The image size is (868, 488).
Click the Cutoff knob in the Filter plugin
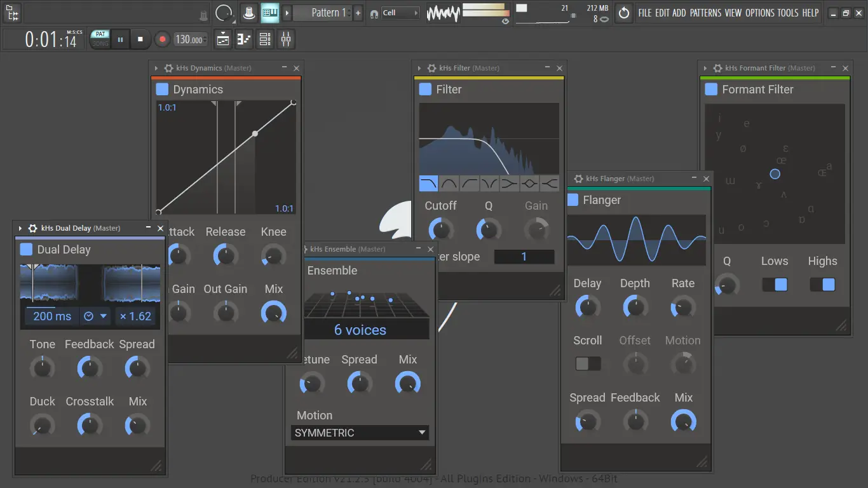coord(441,229)
